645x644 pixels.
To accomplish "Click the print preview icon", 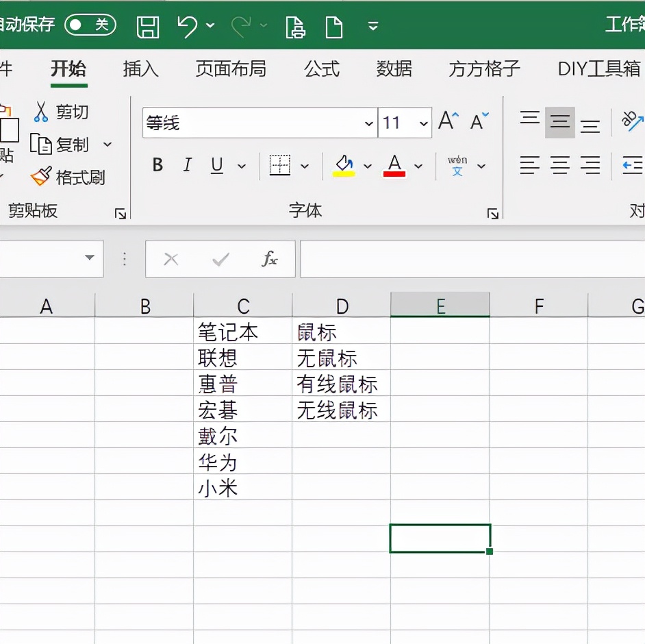I will (295, 27).
